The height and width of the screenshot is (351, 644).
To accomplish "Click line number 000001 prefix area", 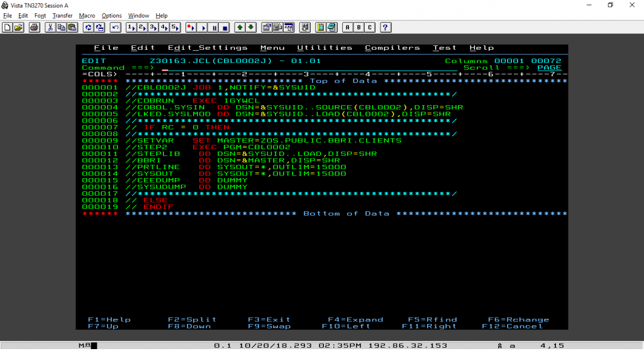I will pyautogui.click(x=100, y=87).
